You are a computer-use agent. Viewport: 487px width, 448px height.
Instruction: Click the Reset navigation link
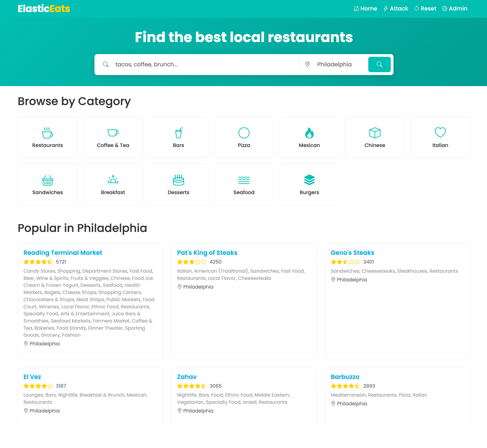click(x=425, y=9)
